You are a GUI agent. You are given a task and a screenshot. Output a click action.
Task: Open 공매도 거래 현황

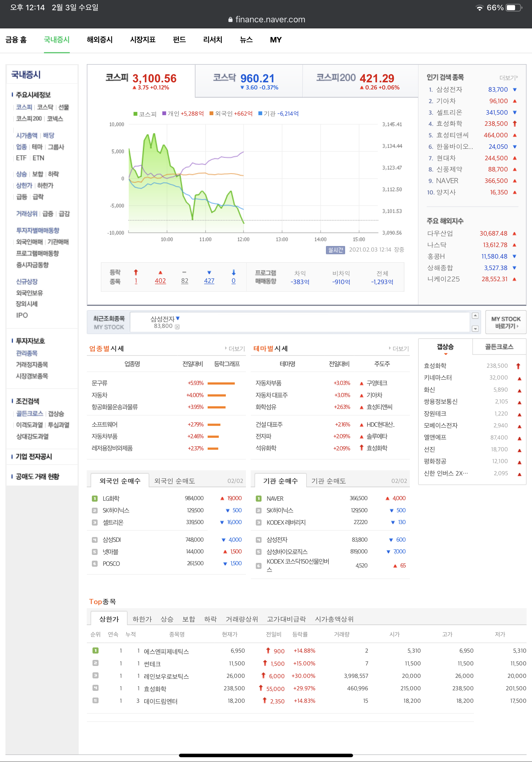(37, 477)
